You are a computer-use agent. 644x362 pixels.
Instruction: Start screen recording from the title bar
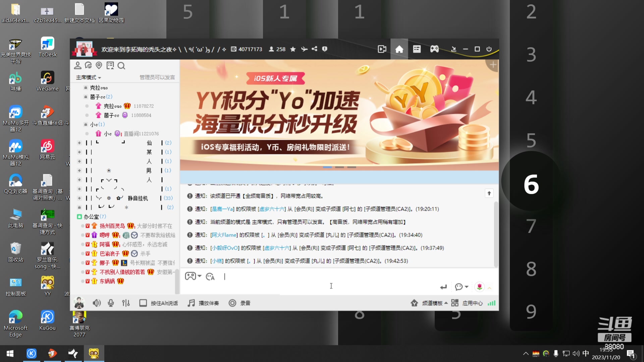(x=382, y=49)
